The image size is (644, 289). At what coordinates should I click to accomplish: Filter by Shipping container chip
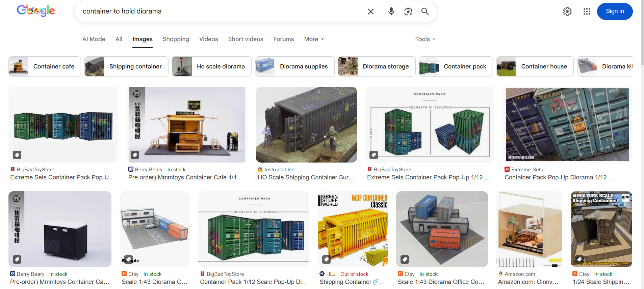tap(126, 66)
